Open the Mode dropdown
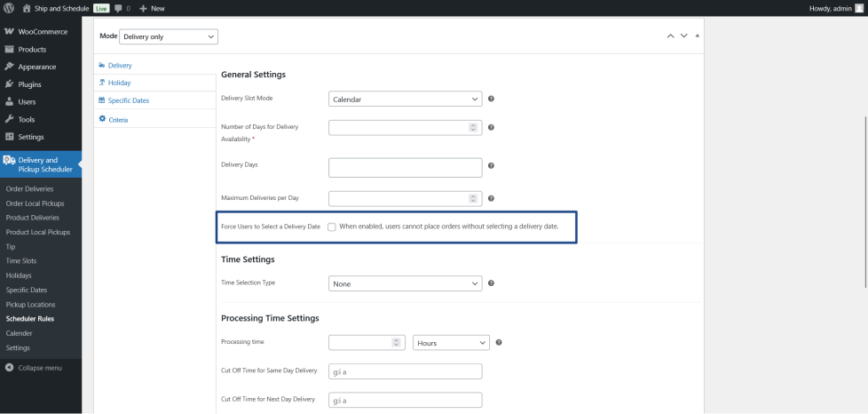This screenshot has height=414, width=868. [x=168, y=36]
